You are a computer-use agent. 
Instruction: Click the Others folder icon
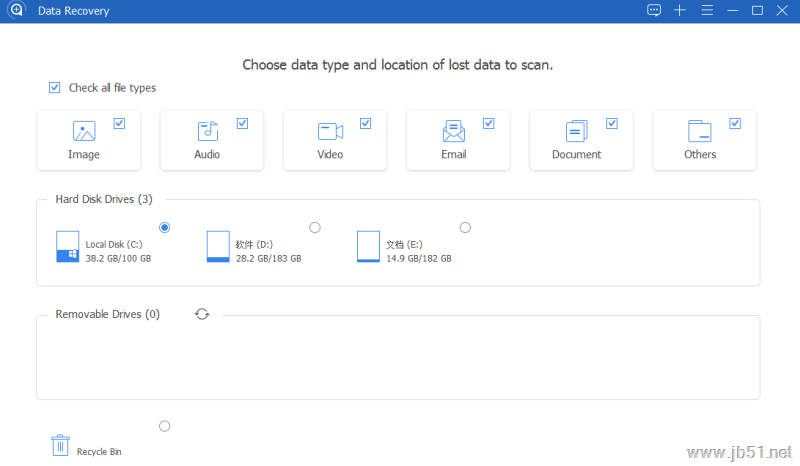pyautogui.click(x=699, y=131)
